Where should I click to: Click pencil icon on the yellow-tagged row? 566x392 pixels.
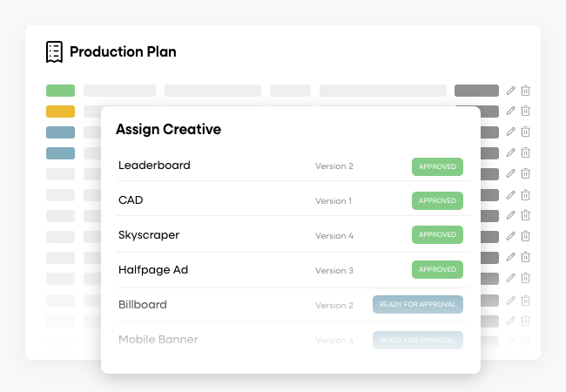click(511, 112)
